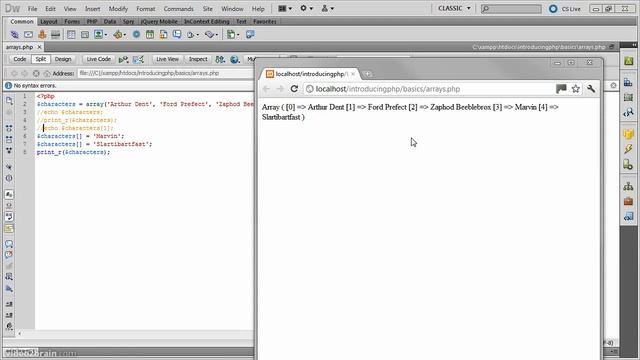Switch to Code view
The image size is (640, 360).
coord(20,59)
